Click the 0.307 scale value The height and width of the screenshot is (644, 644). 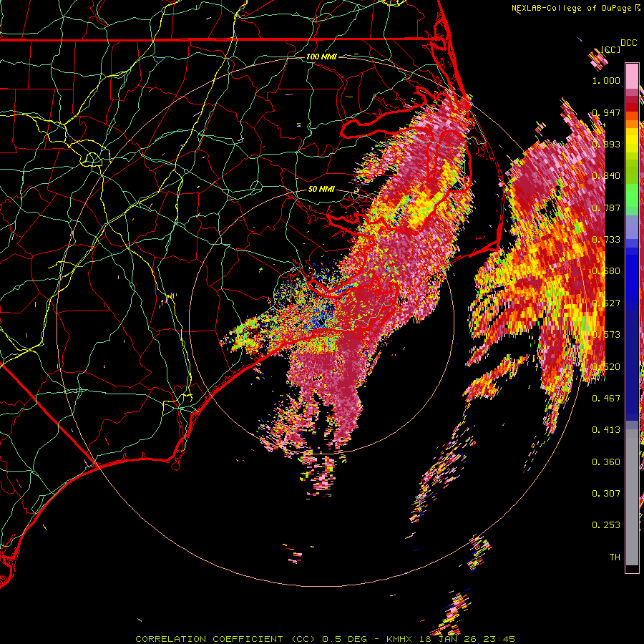606,494
